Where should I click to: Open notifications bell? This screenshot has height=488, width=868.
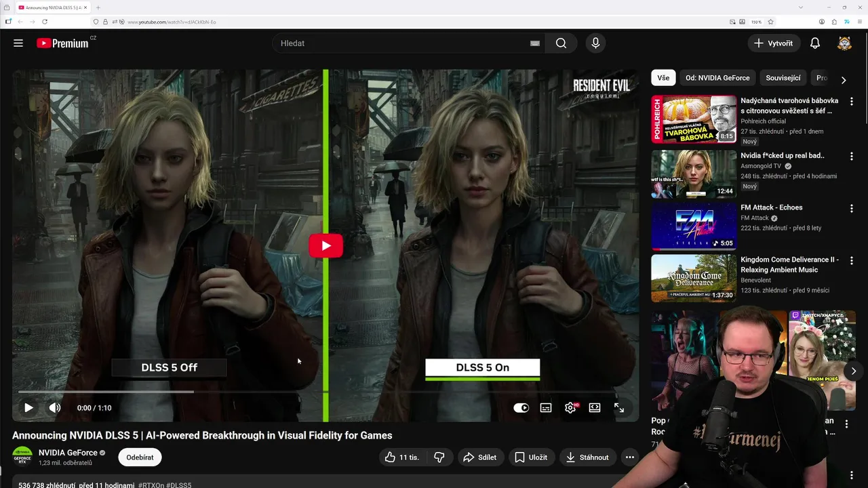click(x=815, y=43)
